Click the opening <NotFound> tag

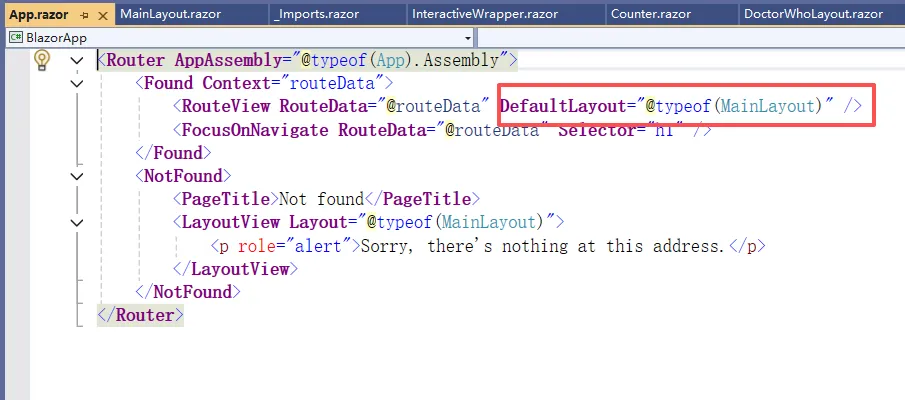point(183,176)
